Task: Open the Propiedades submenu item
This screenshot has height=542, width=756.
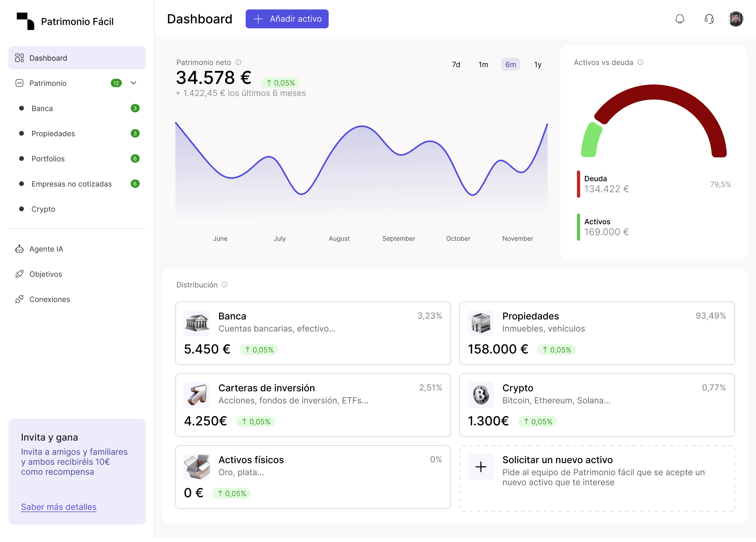Action: [77, 134]
